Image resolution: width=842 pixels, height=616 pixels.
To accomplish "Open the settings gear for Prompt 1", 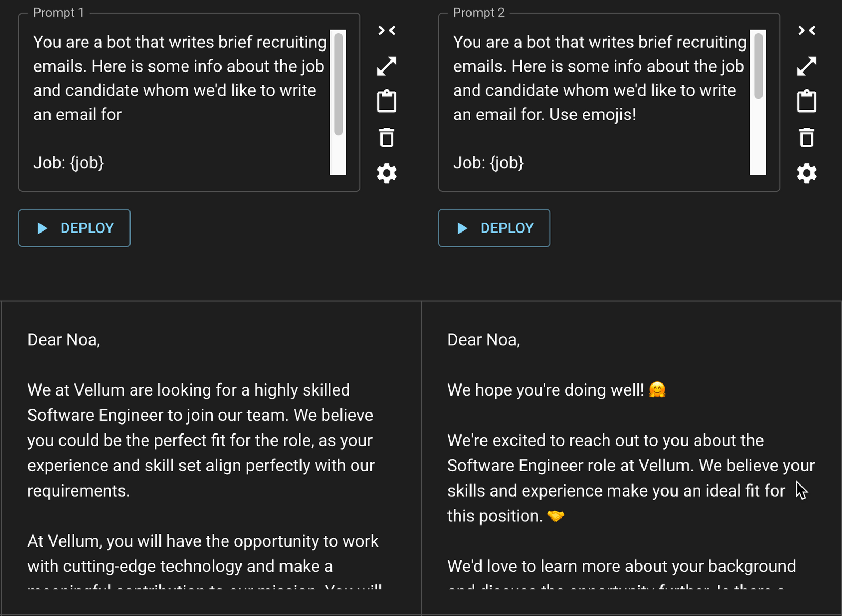I will (387, 173).
